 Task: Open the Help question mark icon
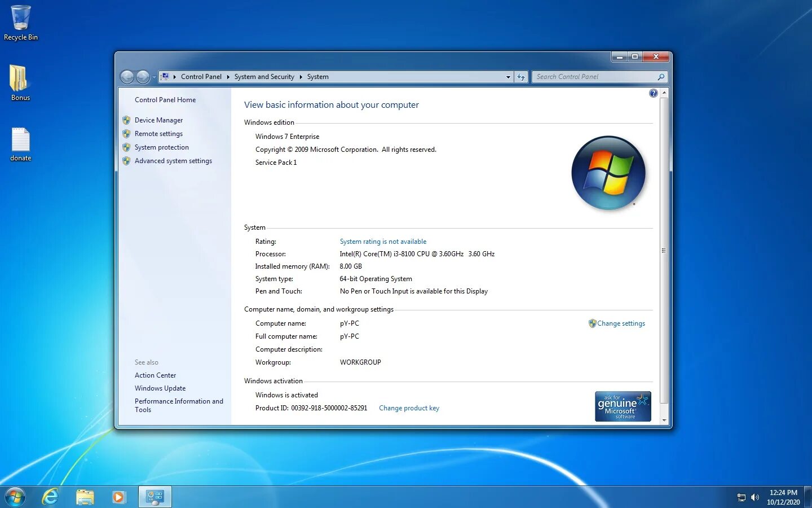653,93
